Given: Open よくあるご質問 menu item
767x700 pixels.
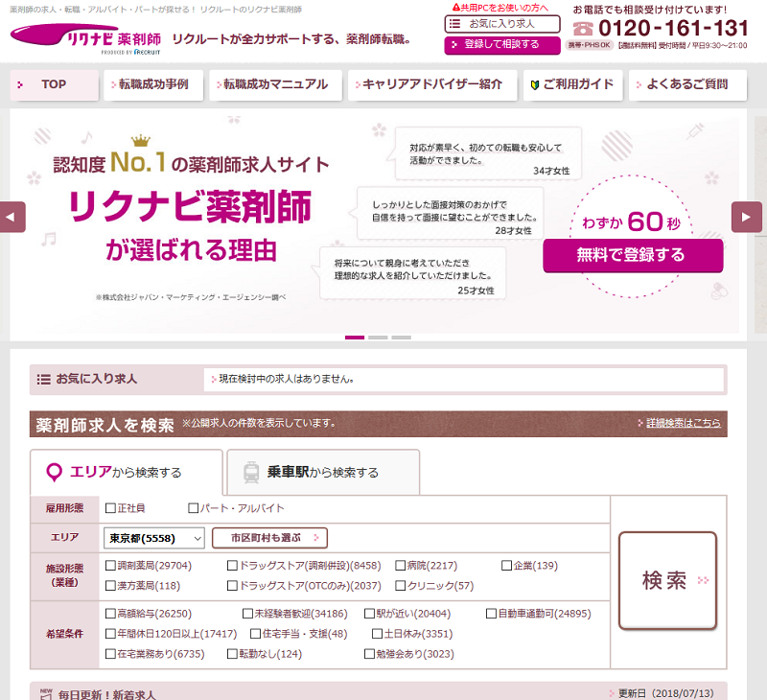Looking at the screenshot, I should [687, 85].
